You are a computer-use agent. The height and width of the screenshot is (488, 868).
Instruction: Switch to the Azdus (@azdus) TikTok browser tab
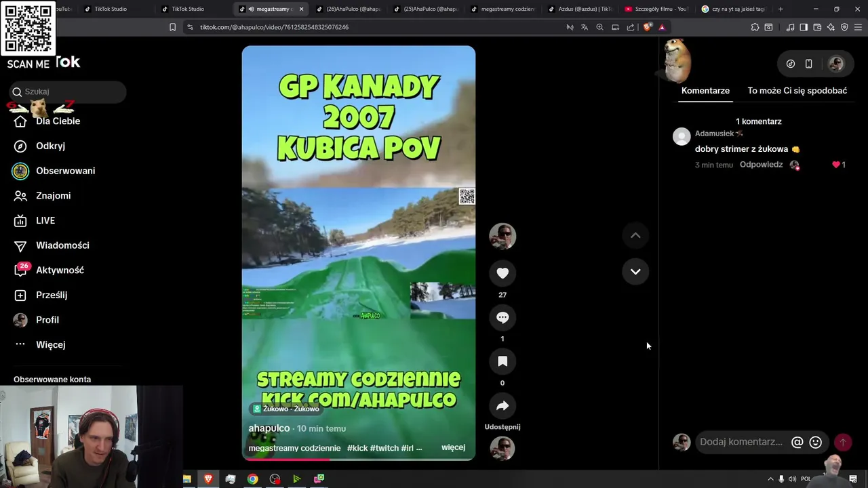pos(581,9)
